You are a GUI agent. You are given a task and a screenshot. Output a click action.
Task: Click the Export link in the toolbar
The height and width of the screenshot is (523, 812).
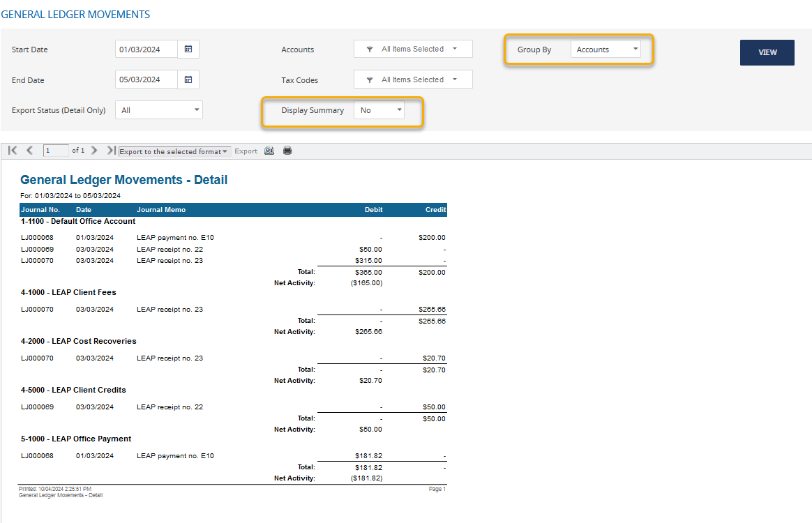248,150
